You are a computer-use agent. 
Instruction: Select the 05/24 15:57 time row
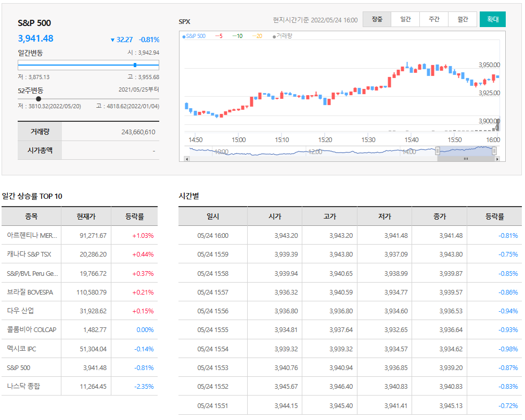350,292
